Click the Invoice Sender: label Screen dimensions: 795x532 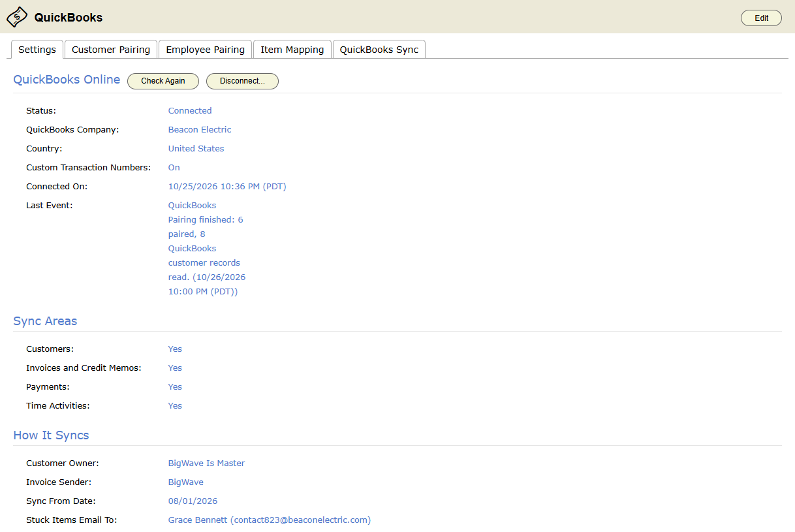tap(59, 482)
